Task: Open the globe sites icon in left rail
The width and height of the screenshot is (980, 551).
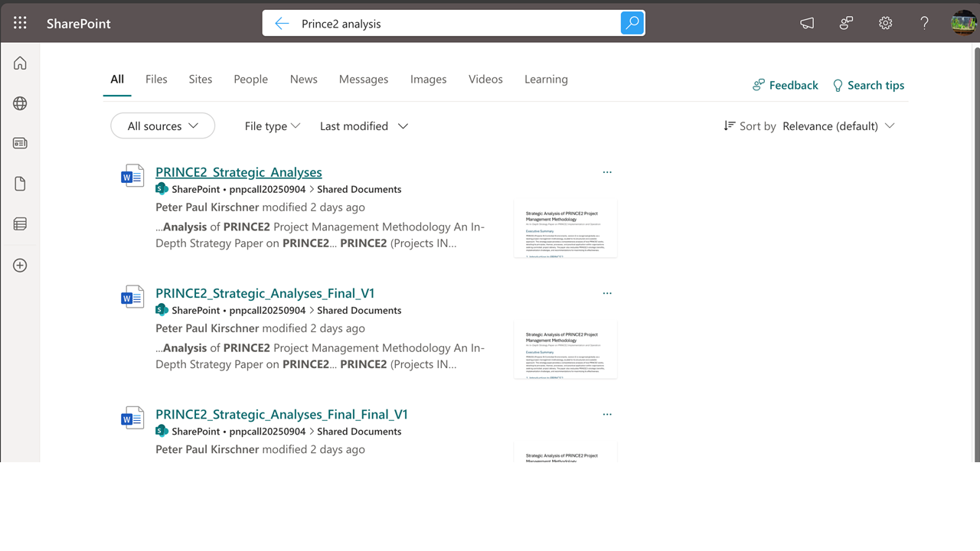Action: [20, 103]
